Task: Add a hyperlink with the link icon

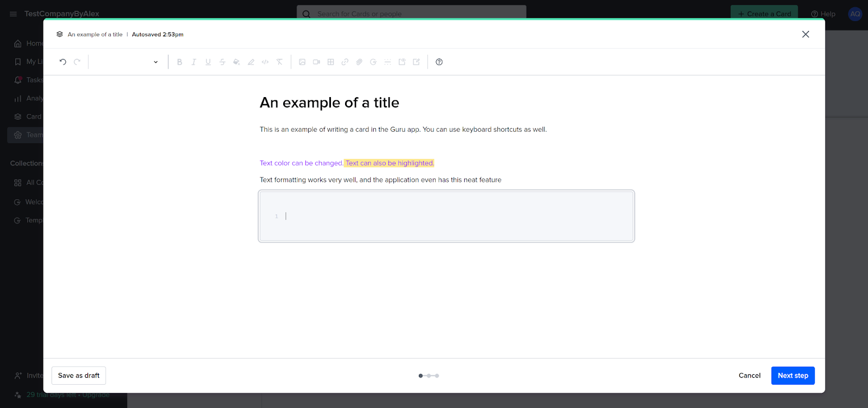Action: 345,62
